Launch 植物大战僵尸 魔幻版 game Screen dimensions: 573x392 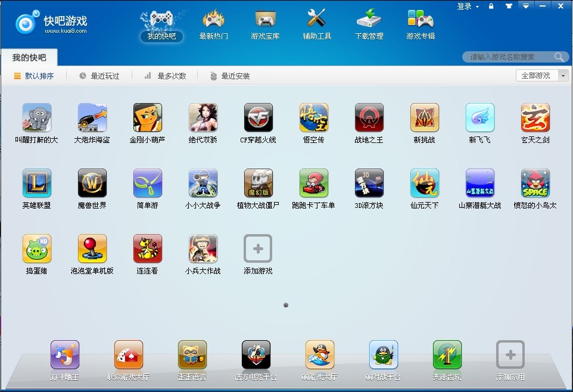[259, 183]
